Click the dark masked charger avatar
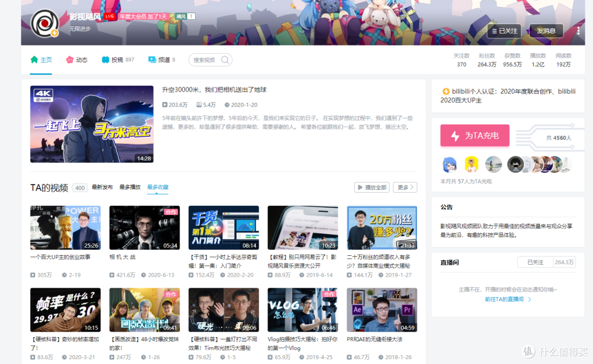 point(515,164)
